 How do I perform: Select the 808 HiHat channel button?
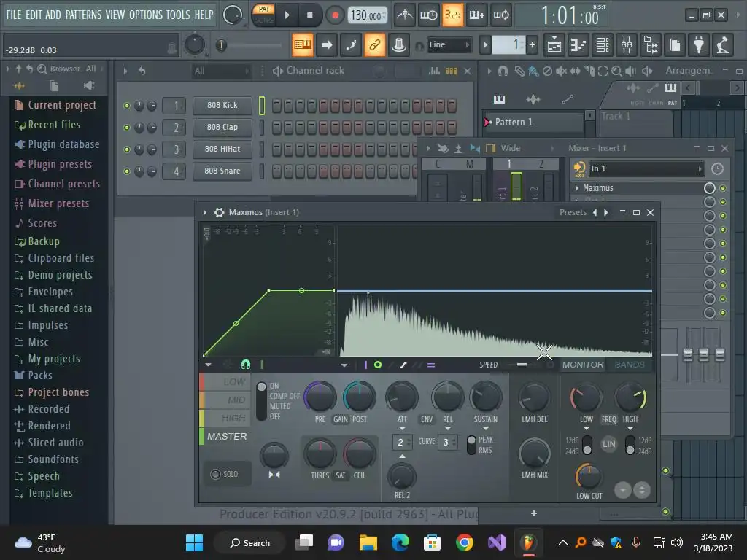pos(222,149)
